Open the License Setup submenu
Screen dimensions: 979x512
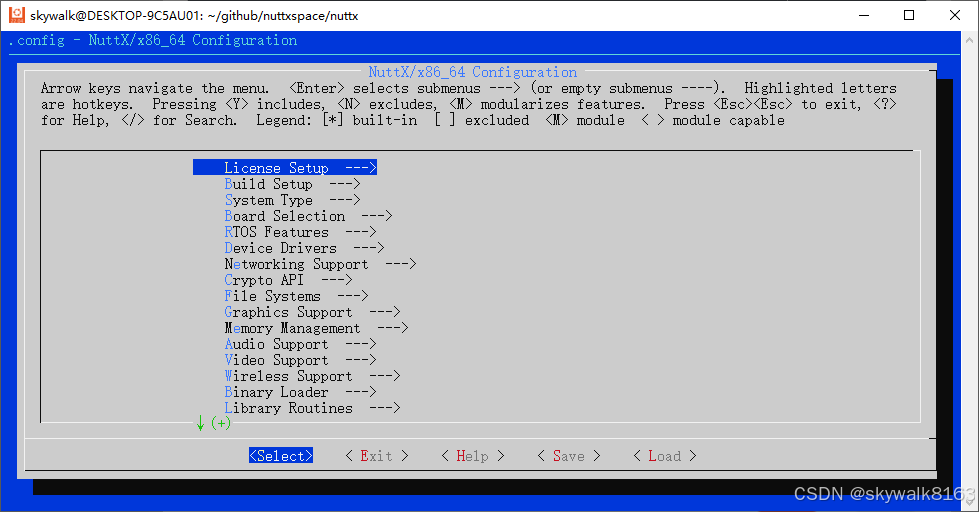(285, 168)
